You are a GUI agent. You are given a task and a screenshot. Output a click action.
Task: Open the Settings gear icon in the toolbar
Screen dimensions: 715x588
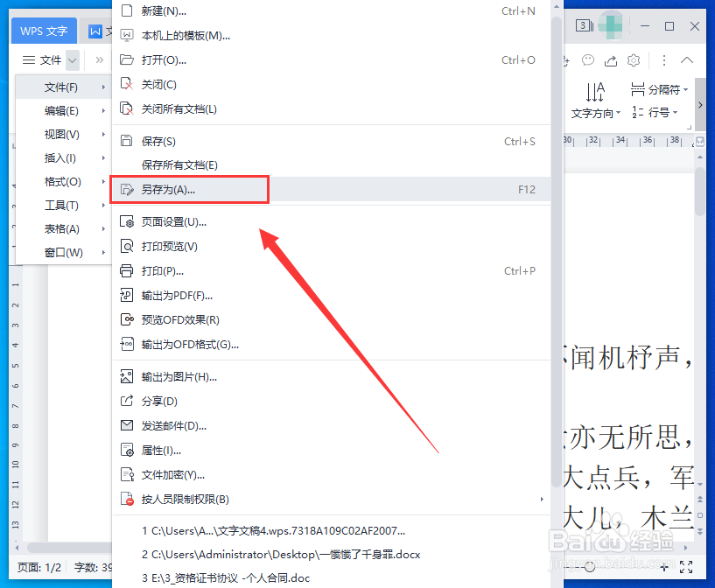coord(634,60)
